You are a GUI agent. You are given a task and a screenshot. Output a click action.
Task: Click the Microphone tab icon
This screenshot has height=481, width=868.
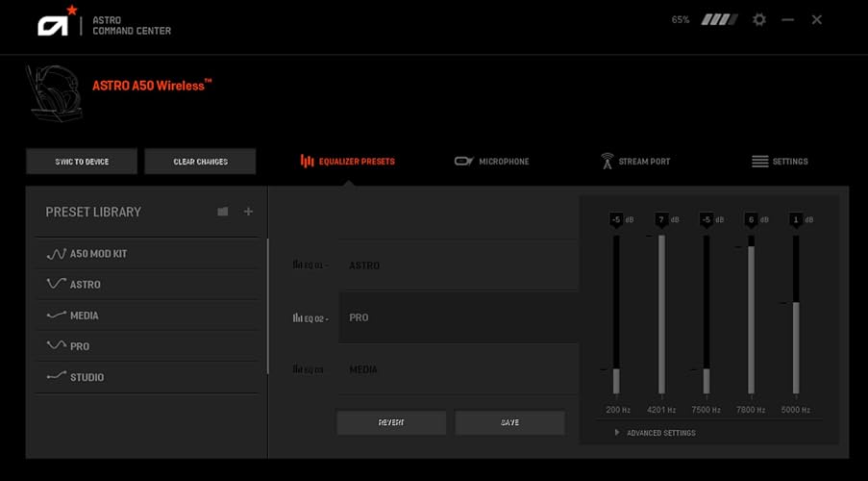(464, 162)
